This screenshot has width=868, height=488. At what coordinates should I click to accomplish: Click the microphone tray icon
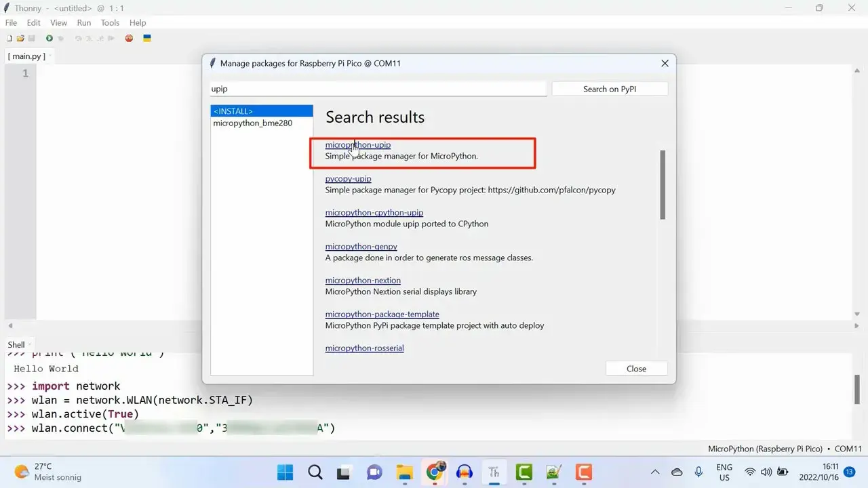click(x=698, y=472)
